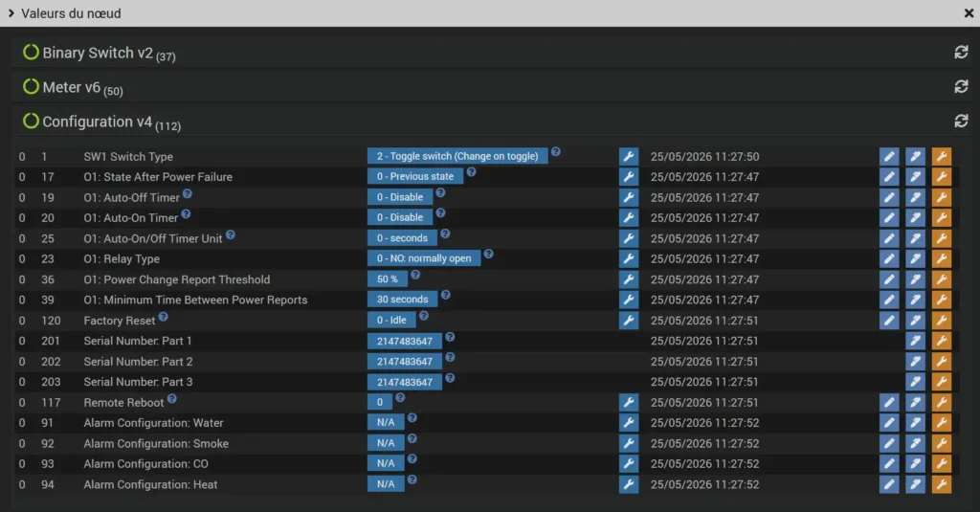Click value '2 - Toggle switch (Change on toggle)'

point(457,156)
